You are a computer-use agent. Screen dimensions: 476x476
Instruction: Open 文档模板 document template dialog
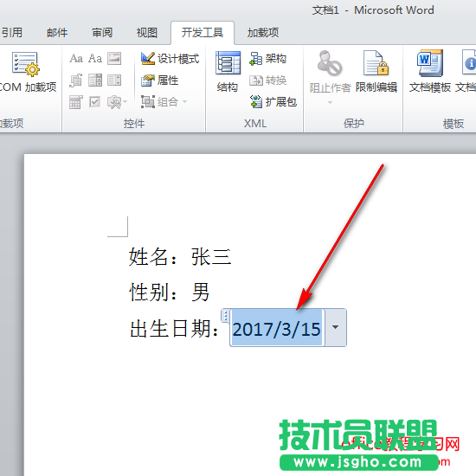coord(430,72)
